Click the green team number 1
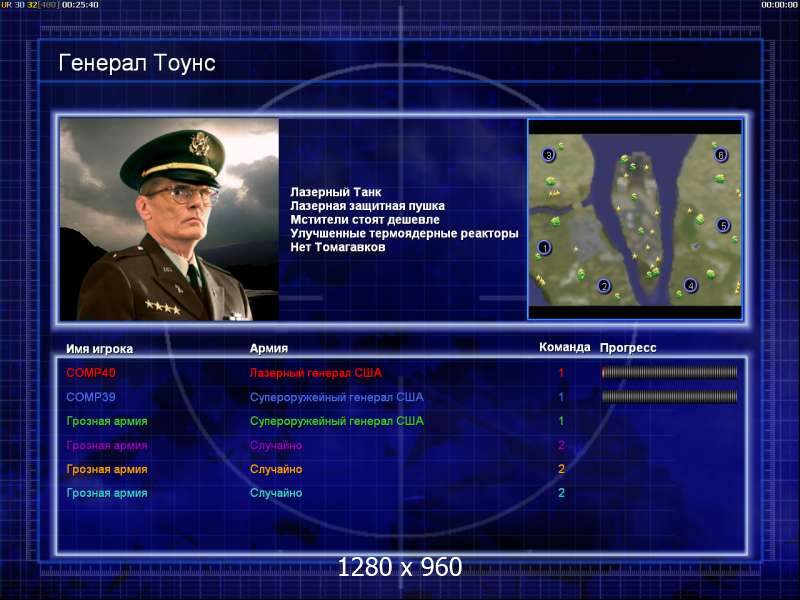Image resolution: width=800 pixels, height=600 pixels. (x=561, y=421)
